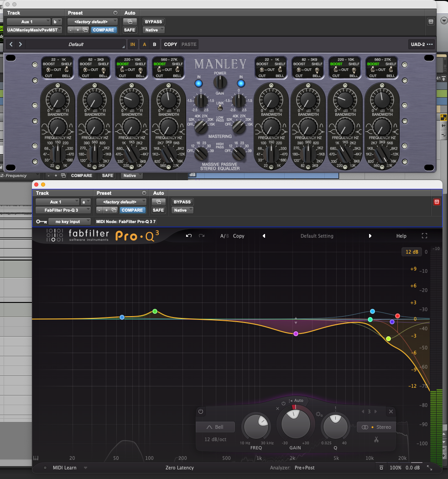Click key input icon in Pro-Q 3
Image resolution: width=448 pixels, height=479 pixels.
click(41, 221)
